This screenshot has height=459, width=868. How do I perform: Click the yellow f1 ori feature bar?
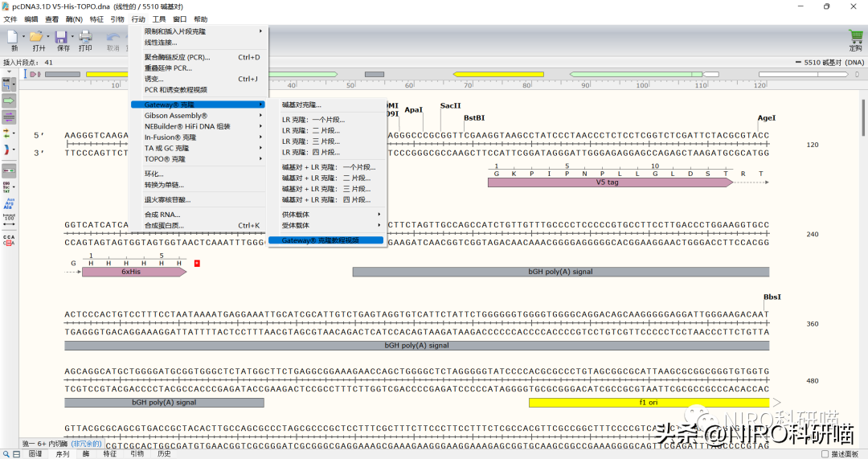click(648, 402)
